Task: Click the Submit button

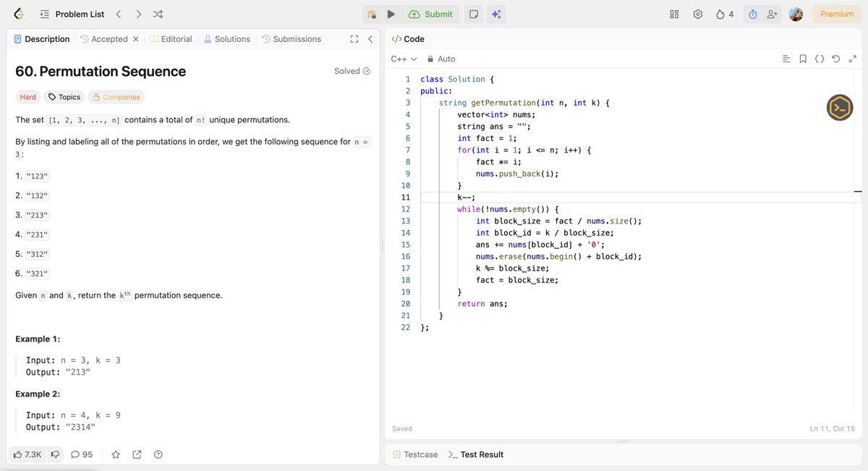Action: tap(430, 14)
